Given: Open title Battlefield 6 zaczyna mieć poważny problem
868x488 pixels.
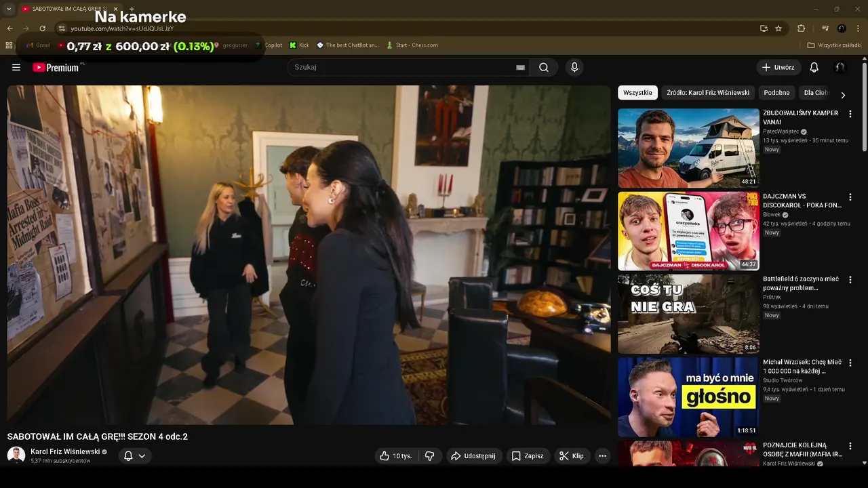Looking at the screenshot, I should [802, 283].
